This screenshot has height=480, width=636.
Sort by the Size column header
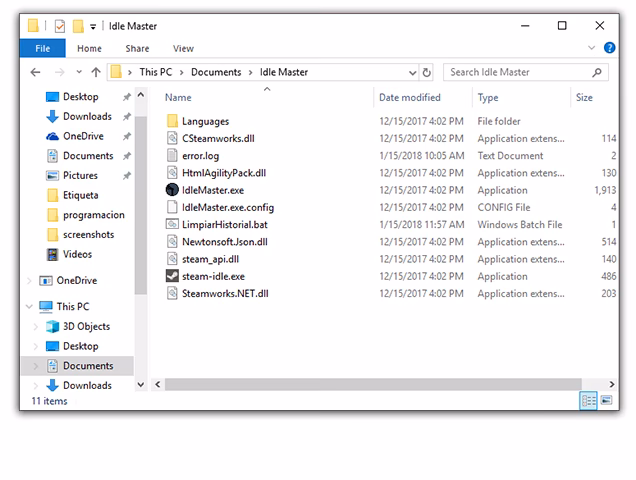coord(584,97)
